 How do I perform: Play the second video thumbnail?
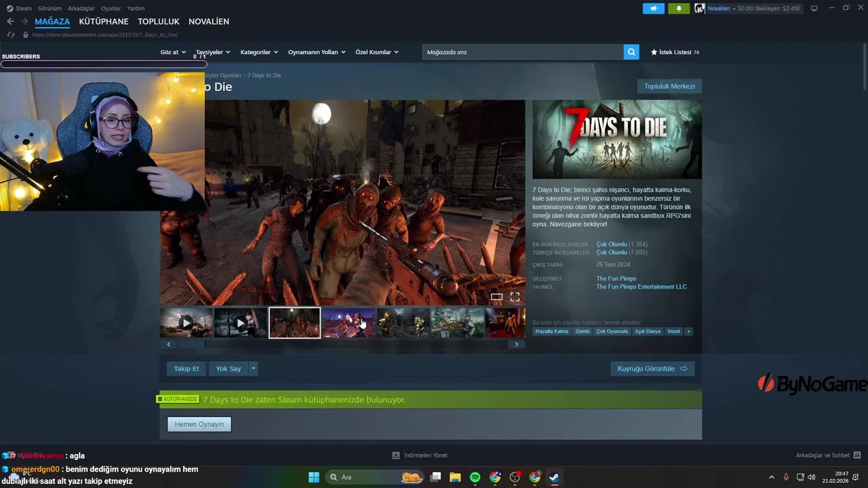[x=241, y=323]
